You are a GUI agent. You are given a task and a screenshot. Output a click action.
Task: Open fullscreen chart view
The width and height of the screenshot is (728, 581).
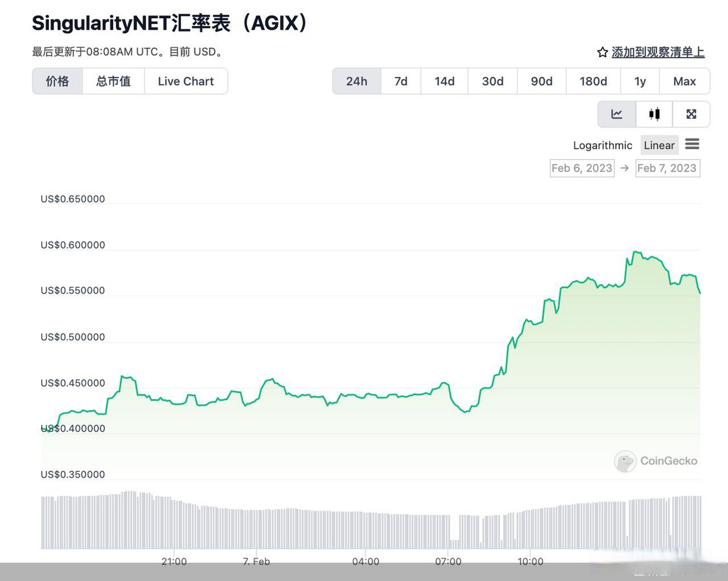691,114
